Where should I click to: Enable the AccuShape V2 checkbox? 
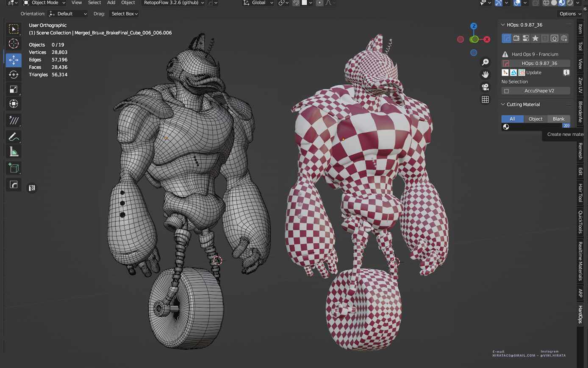pos(506,91)
